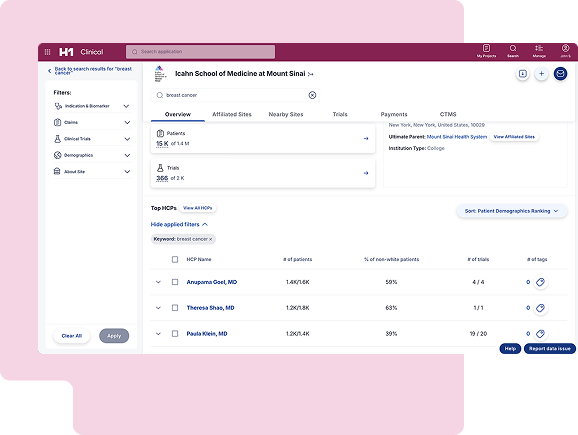Open the Search icon in header
Viewport: 578px width, 435px height.
(513, 48)
